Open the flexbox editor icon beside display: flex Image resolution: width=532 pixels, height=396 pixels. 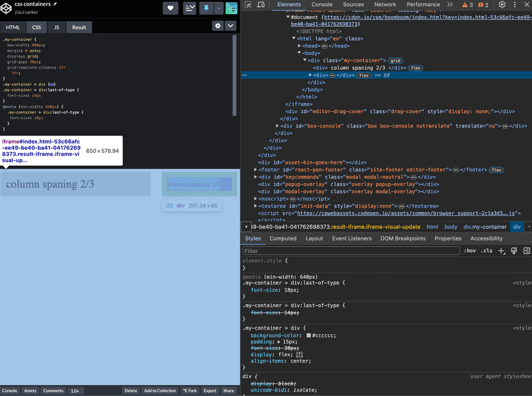coord(299,354)
